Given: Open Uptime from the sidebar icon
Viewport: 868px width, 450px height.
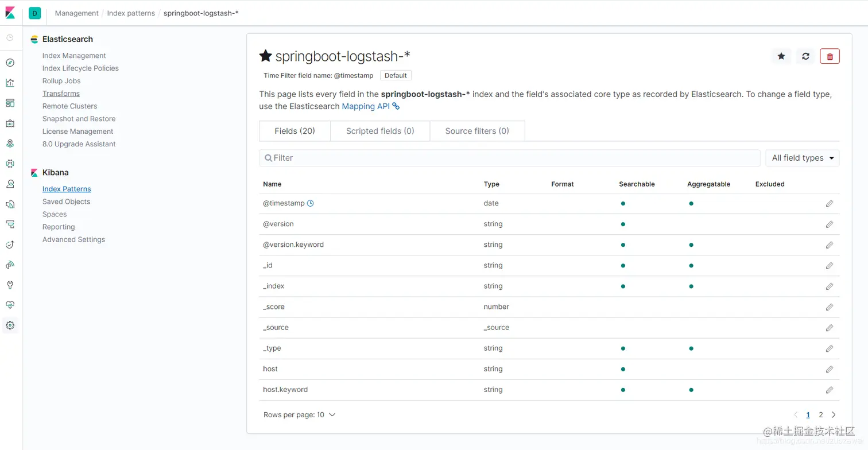Looking at the screenshot, I should click(10, 245).
